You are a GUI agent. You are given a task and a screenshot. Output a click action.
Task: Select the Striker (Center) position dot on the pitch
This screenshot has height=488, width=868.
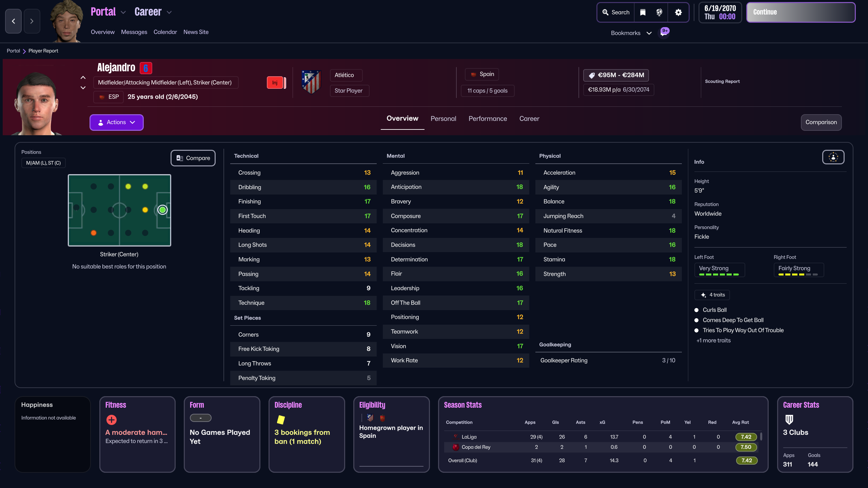pos(162,210)
